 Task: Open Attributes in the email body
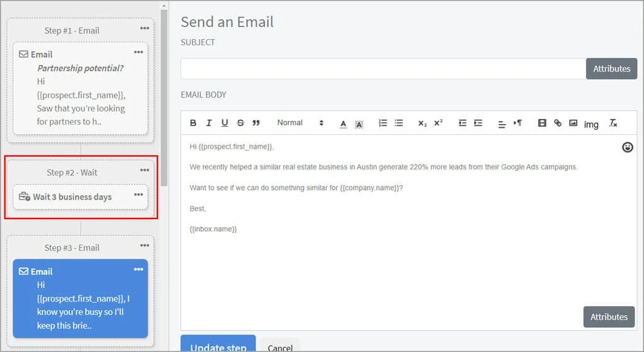pos(609,317)
